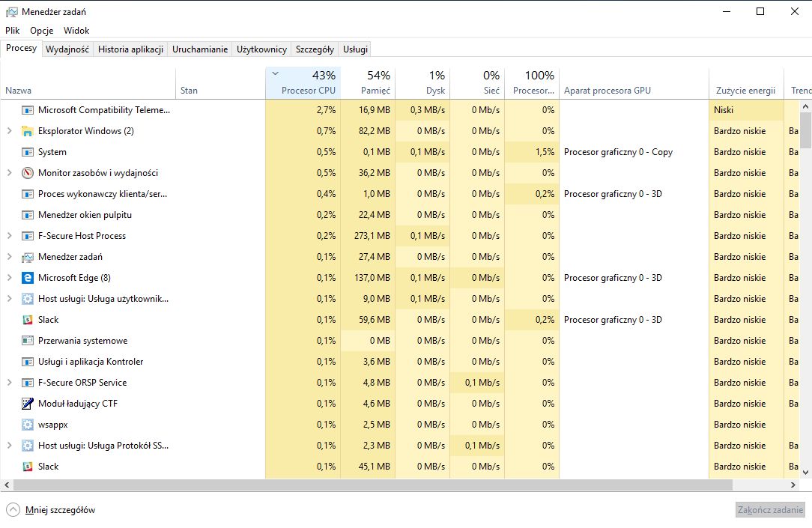Expand the F-Secure ORSP Service row
The width and height of the screenshot is (812, 528).
[x=9, y=383]
